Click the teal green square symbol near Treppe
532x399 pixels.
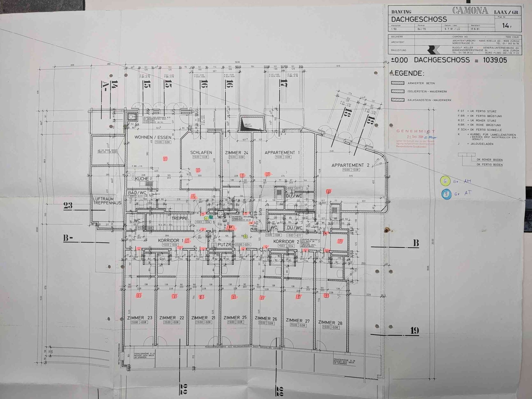211,217
